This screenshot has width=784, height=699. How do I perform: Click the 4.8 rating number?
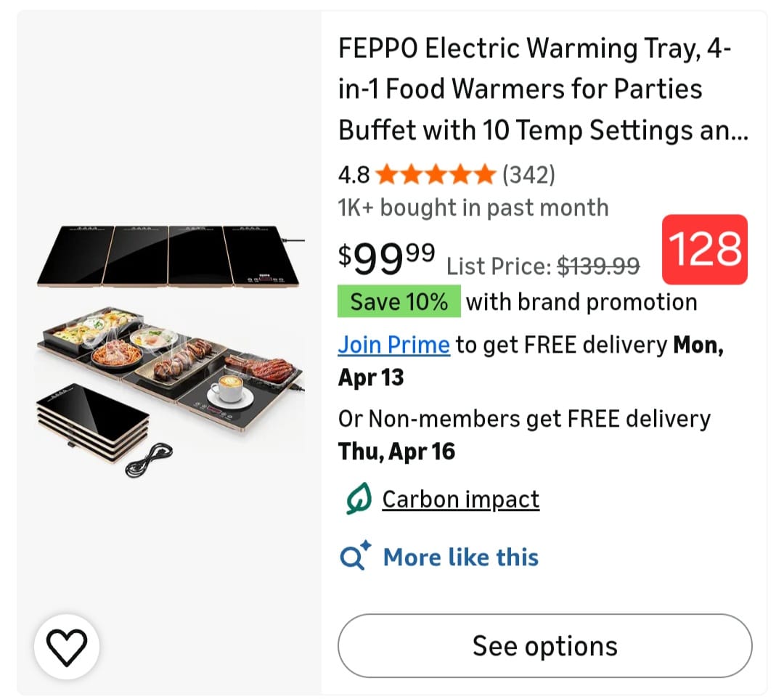point(354,175)
